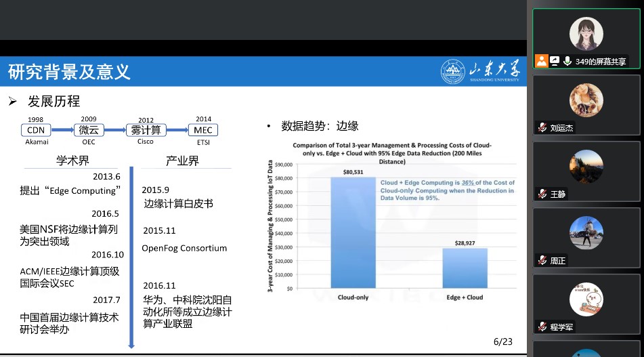Click the OEC label under 微云
This screenshot has height=357, width=644.
(x=88, y=142)
